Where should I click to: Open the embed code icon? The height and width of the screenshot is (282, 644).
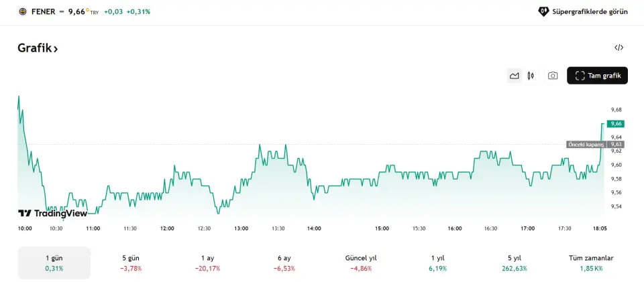click(619, 48)
